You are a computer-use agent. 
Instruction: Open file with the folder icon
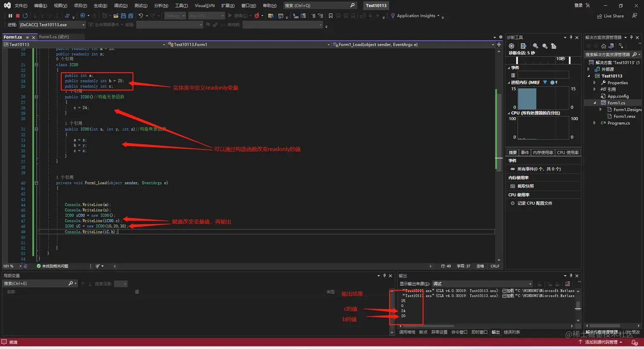coord(116,16)
